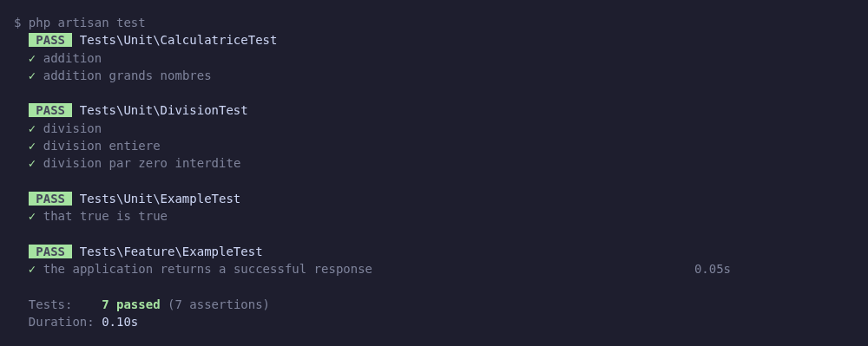Click the 7 passed summary text
This screenshot has height=346, width=868.
(131, 305)
